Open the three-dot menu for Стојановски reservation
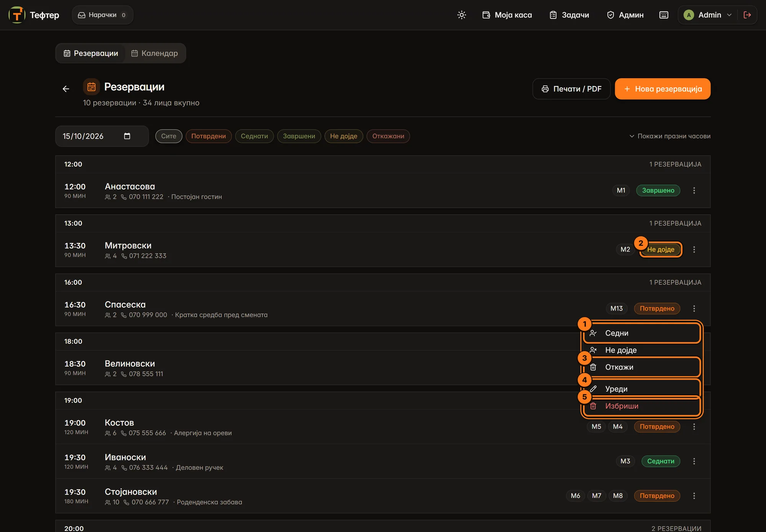 tap(694, 496)
